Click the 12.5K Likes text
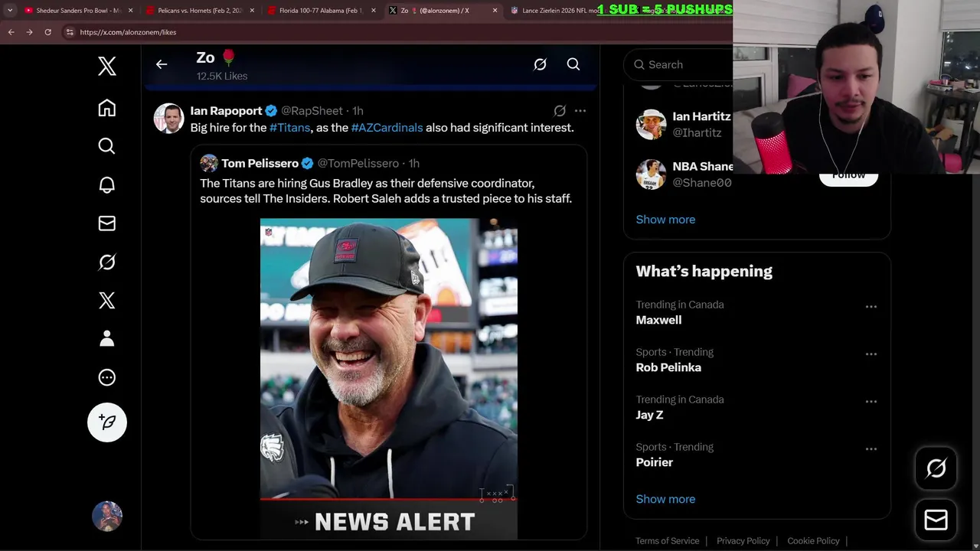This screenshot has width=980, height=551. coord(222,76)
